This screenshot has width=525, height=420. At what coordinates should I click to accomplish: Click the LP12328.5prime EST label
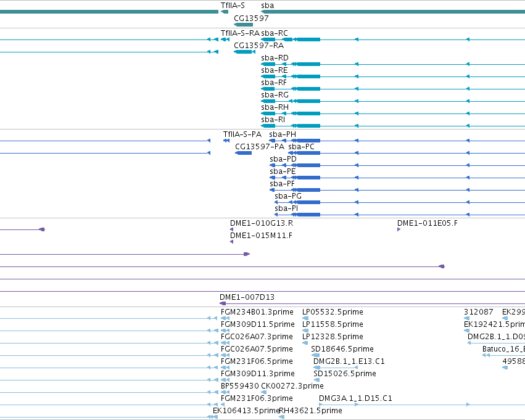[x=333, y=337]
